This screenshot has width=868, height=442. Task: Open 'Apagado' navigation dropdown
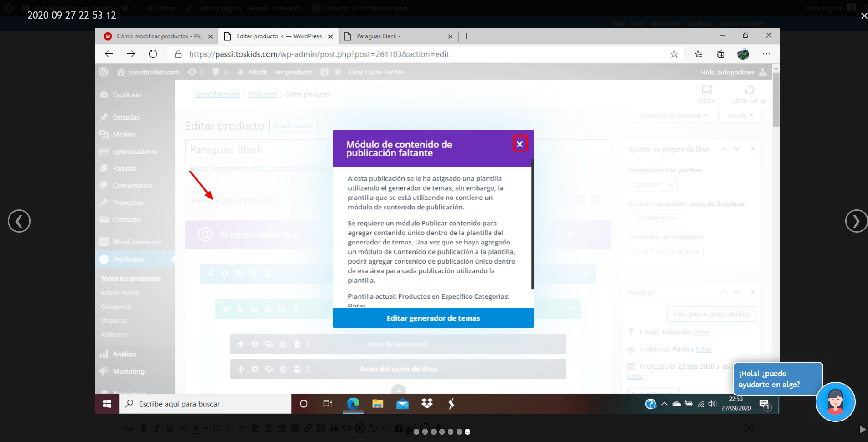coord(653,185)
